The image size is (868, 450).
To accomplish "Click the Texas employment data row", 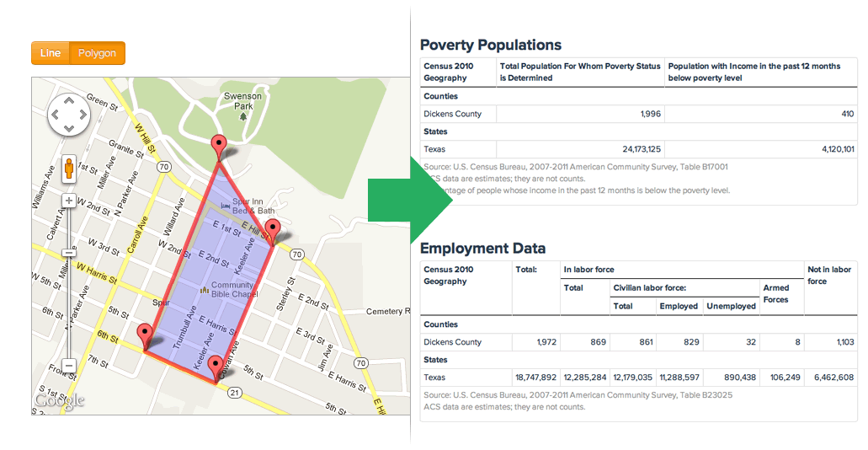I will (x=638, y=378).
